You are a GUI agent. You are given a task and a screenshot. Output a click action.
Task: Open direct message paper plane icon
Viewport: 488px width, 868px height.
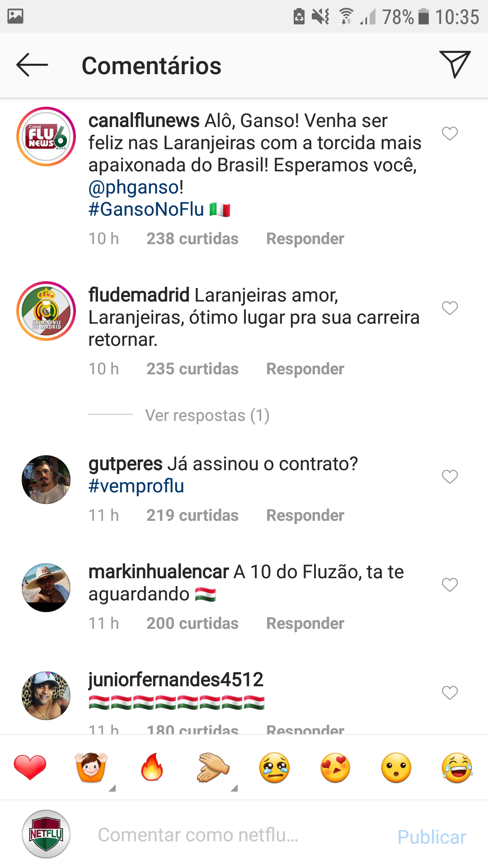pos(455,64)
